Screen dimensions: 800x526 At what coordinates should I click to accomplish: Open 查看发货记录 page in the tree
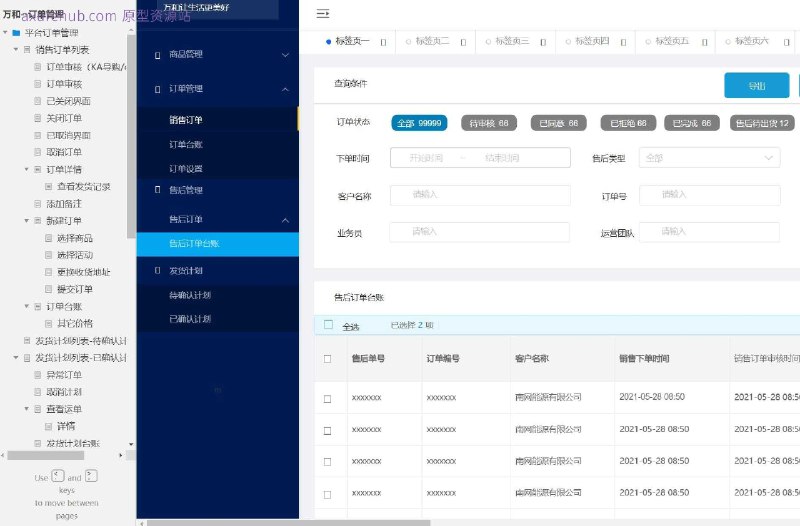[x=84, y=186]
